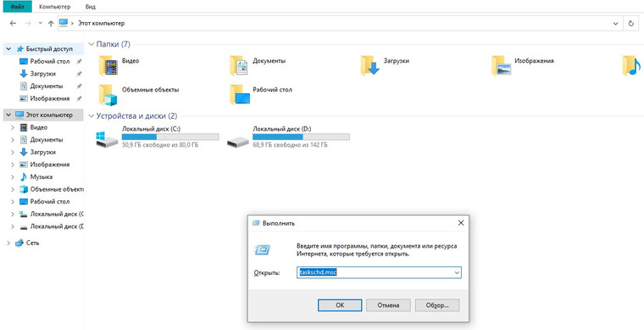Select the Объемные объекты folder
Viewport: 644px width, 330px height.
click(108, 95)
